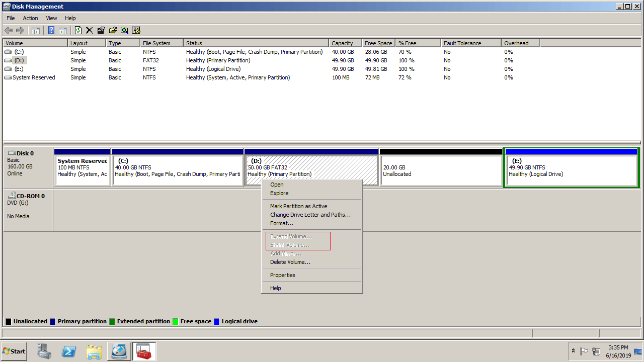Click the Start button
The height and width of the screenshot is (362, 644).
(14, 351)
